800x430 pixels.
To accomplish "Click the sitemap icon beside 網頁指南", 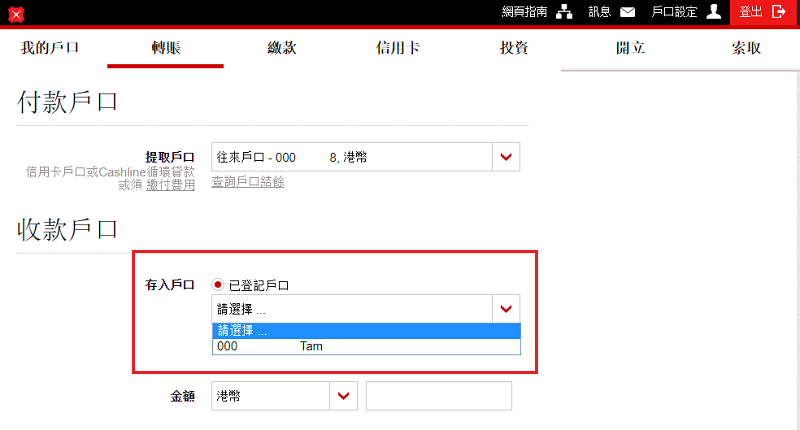I will (564, 12).
